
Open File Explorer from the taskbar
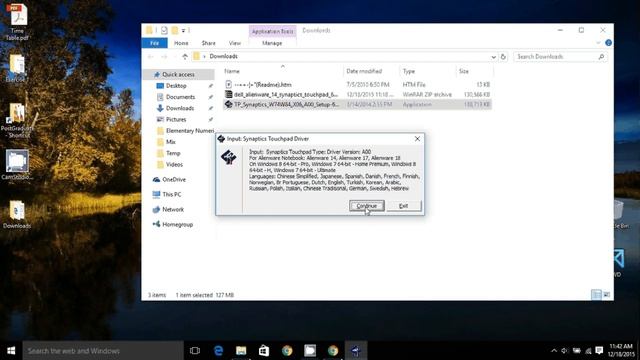241,351
